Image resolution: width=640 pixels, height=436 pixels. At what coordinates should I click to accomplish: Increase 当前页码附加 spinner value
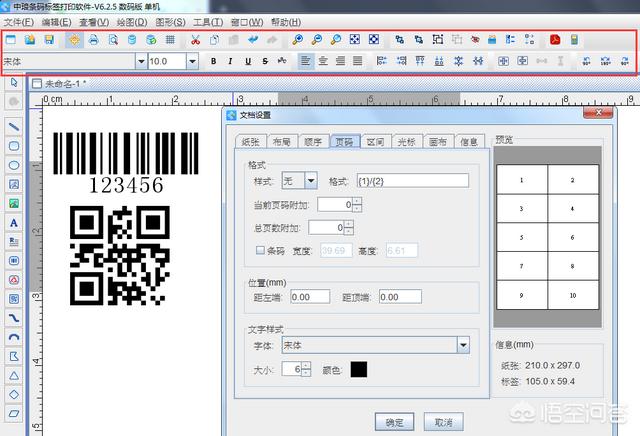(x=357, y=201)
